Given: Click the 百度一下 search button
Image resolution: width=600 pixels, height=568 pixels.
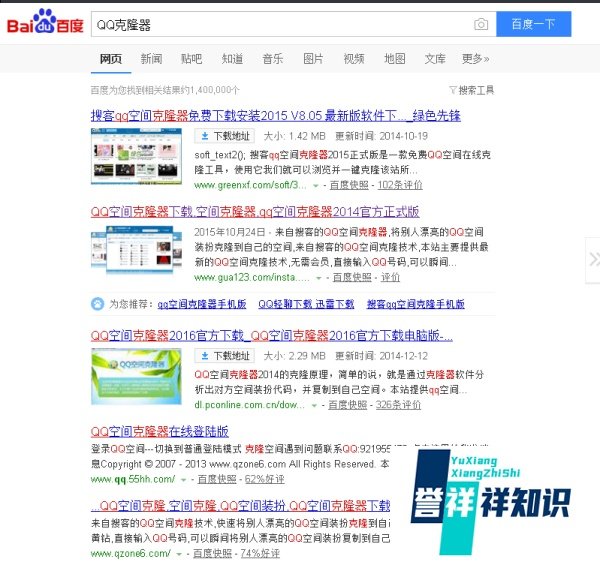Looking at the screenshot, I should click(x=533, y=24).
